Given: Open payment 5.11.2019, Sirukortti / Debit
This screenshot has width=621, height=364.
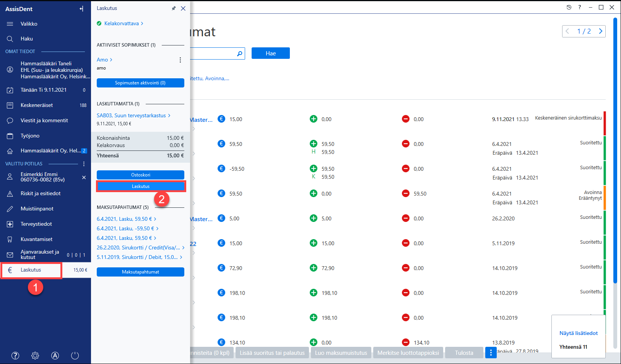Looking at the screenshot, I should point(139,257).
